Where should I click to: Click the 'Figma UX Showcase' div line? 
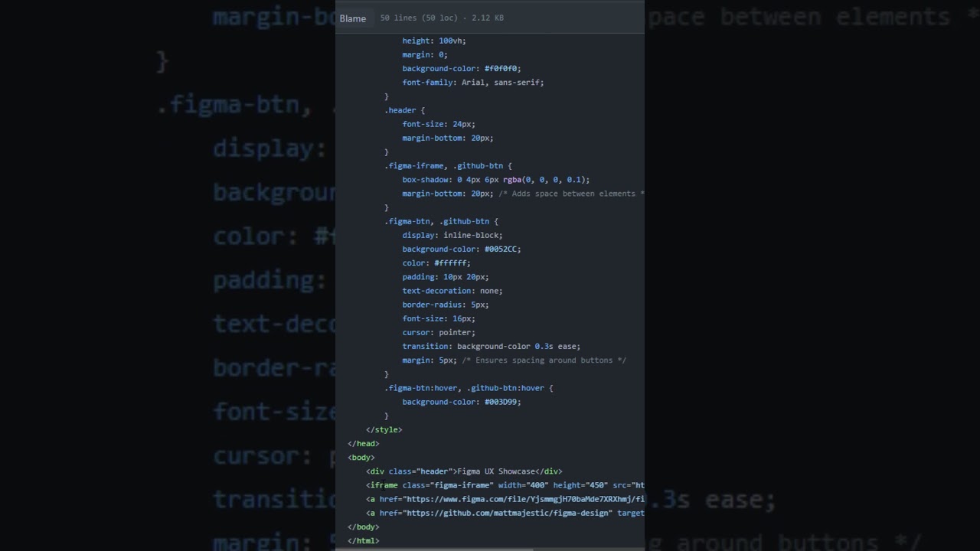(464, 471)
